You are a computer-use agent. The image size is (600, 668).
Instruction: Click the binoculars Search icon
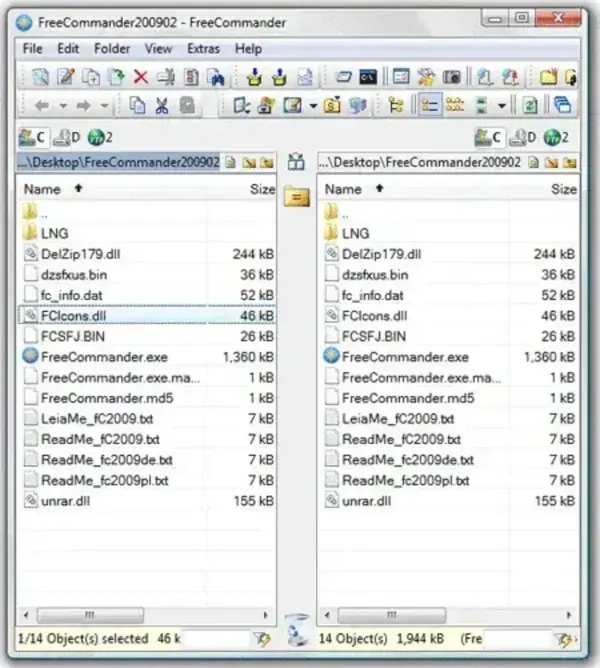coord(216,77)
